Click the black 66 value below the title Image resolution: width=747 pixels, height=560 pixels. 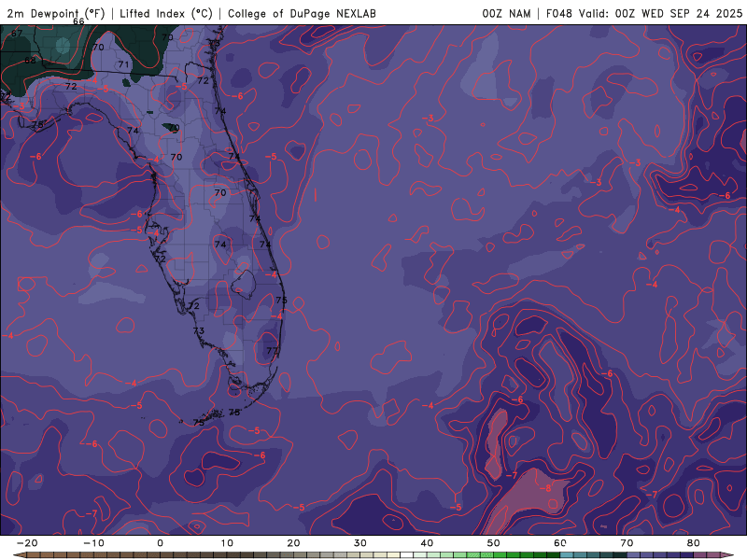(x=78, y=21)
